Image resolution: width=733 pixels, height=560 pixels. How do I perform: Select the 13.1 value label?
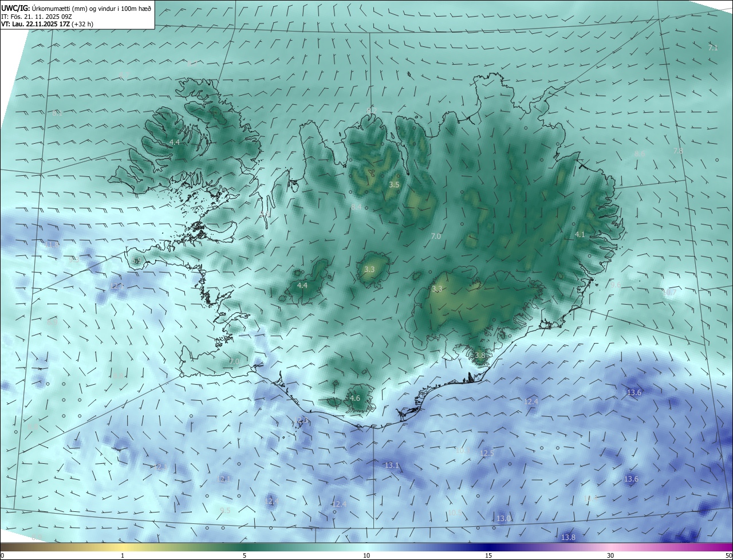click(392, 466)
